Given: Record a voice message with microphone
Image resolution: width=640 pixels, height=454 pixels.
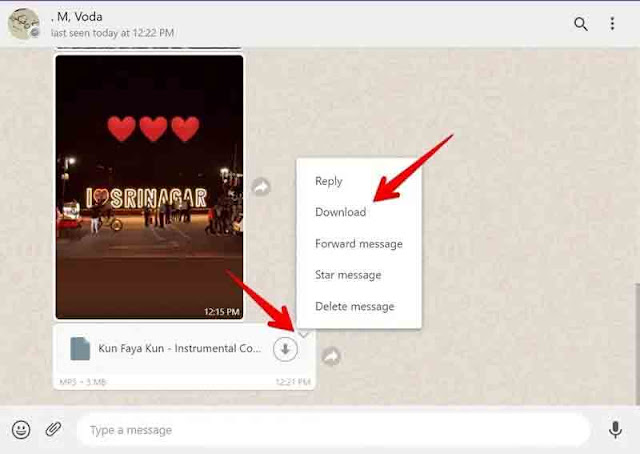Looking at the screenshot, I should coord(615,430).
